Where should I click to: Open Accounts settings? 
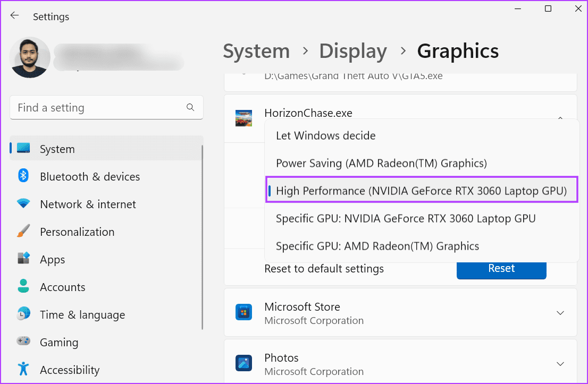pos(106,287)
